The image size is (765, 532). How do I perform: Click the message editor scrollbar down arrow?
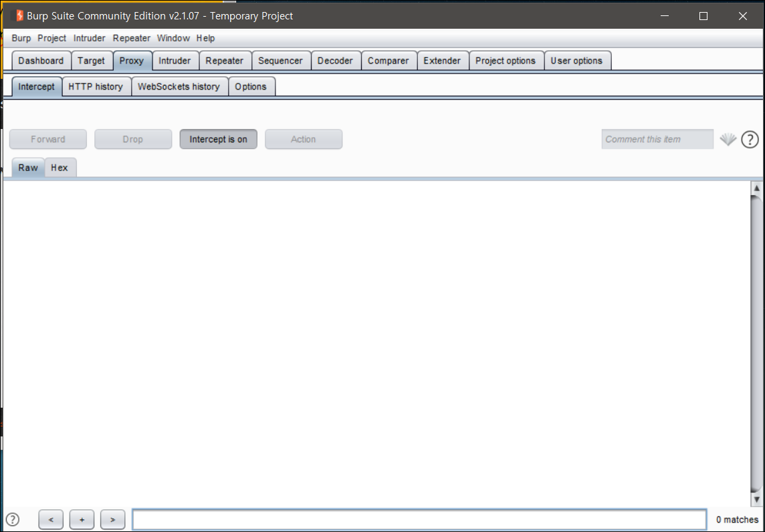pyautogui.click(x=757, y=499)
